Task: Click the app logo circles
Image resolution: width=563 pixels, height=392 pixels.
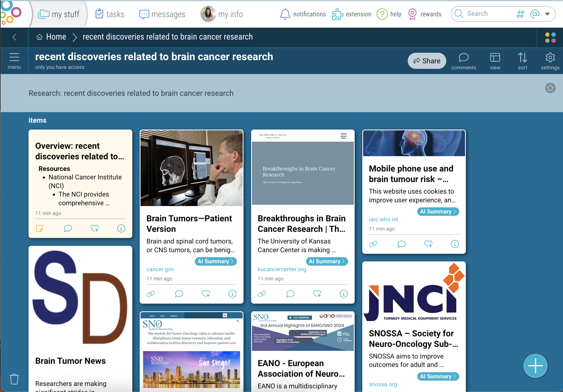Action: (11, 13)
